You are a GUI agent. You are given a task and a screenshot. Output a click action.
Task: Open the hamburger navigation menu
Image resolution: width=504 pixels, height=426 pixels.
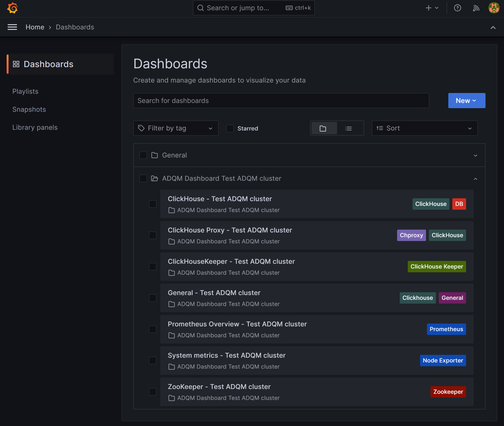(x=12, y=27)
